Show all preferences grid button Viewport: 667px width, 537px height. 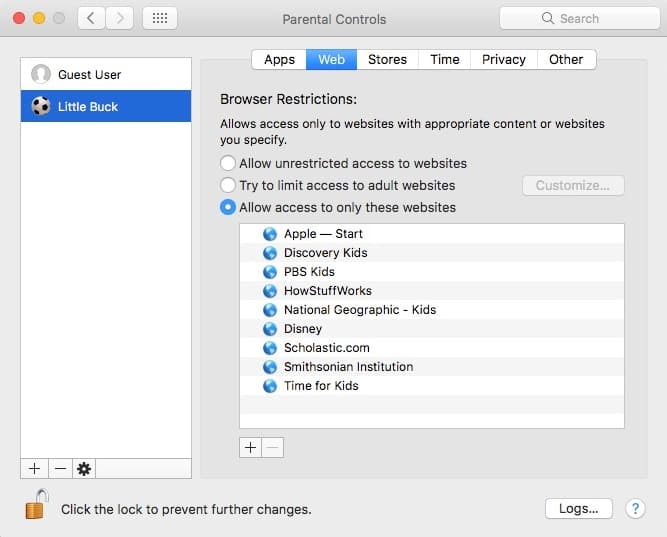[x=160, y=18]
